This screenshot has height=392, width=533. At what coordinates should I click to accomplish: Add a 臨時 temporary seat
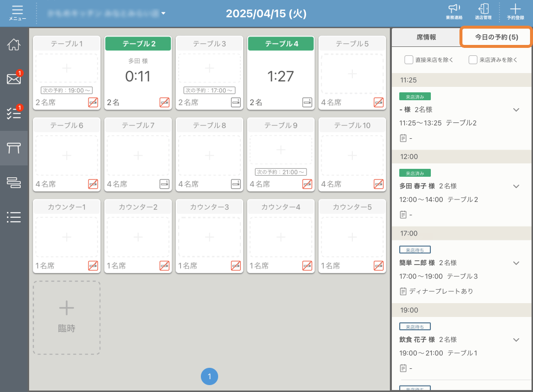(x=67, y=318)
